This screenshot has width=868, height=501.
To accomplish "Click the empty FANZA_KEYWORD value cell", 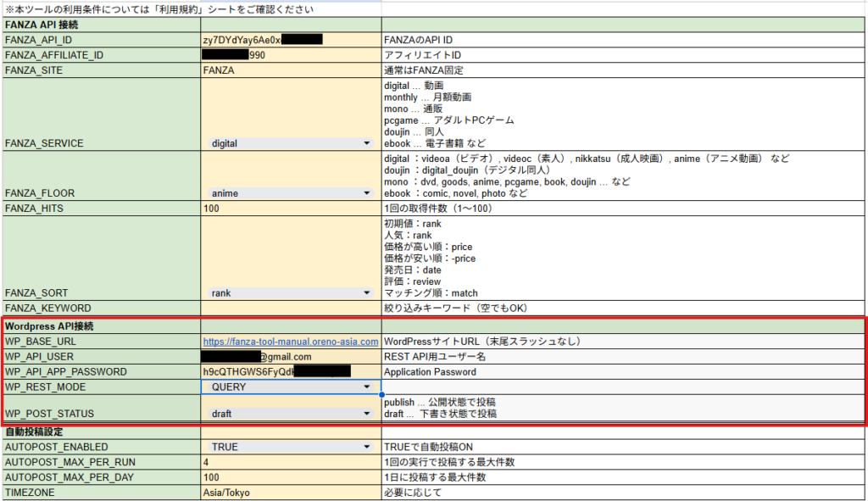I will [290, 309].
